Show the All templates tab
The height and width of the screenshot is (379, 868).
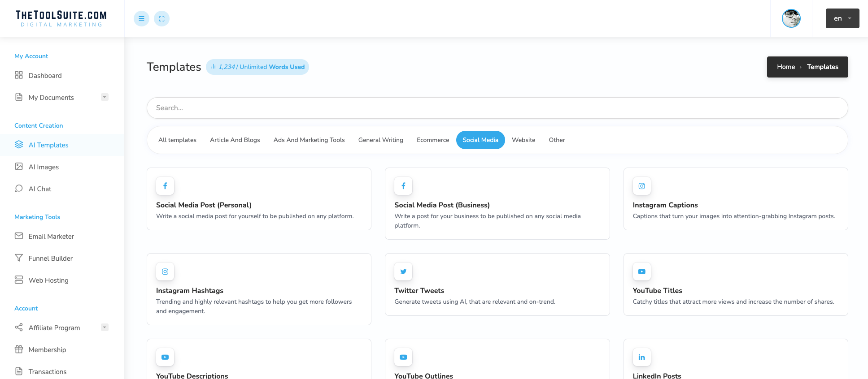177,140
